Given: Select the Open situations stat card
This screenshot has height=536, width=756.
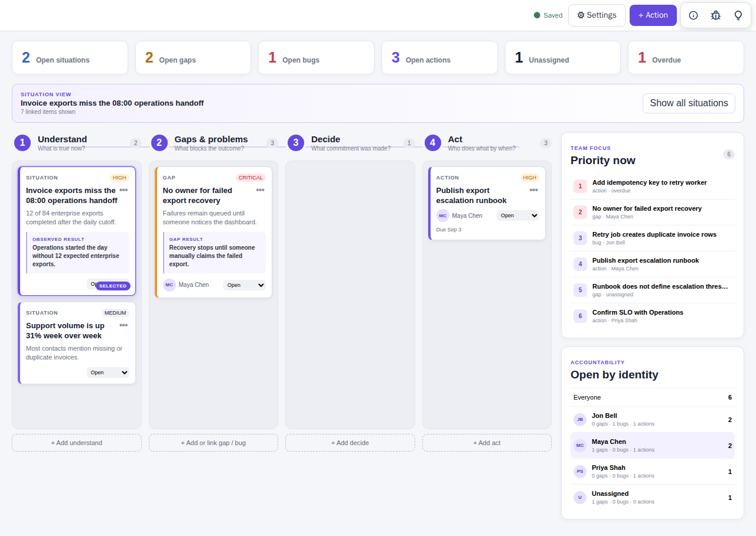Looking at the screenshot, I should tap(70, 58).
